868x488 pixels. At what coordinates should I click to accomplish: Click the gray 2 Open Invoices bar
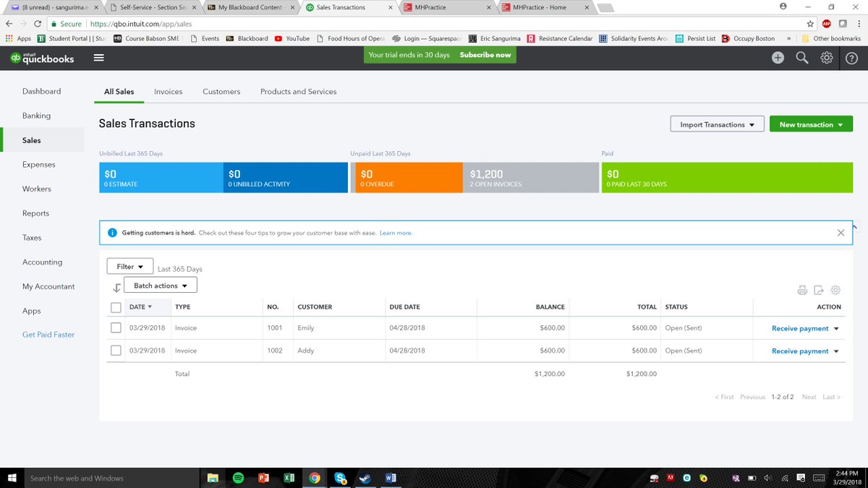pyautogui.click(x=530, y=178)
